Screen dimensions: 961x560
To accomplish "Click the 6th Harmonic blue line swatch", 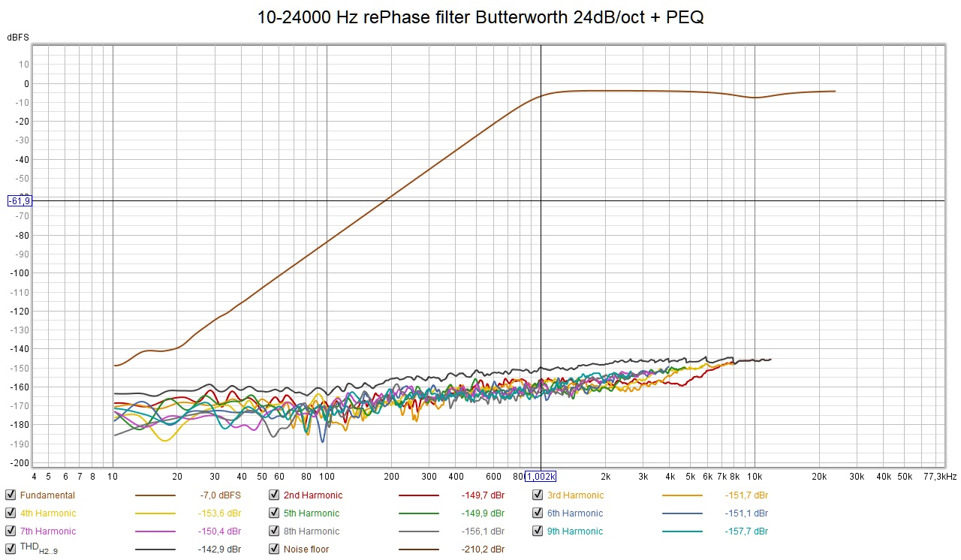I will (x=682, y=513).
